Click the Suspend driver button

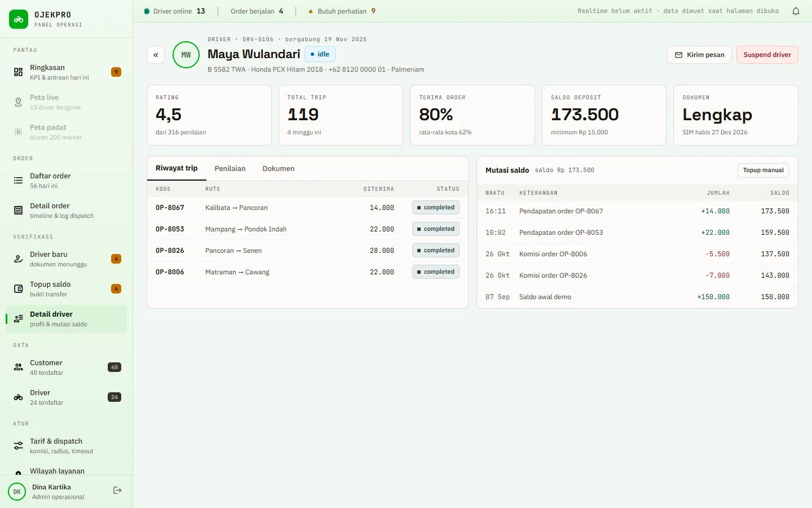(767, 55)
